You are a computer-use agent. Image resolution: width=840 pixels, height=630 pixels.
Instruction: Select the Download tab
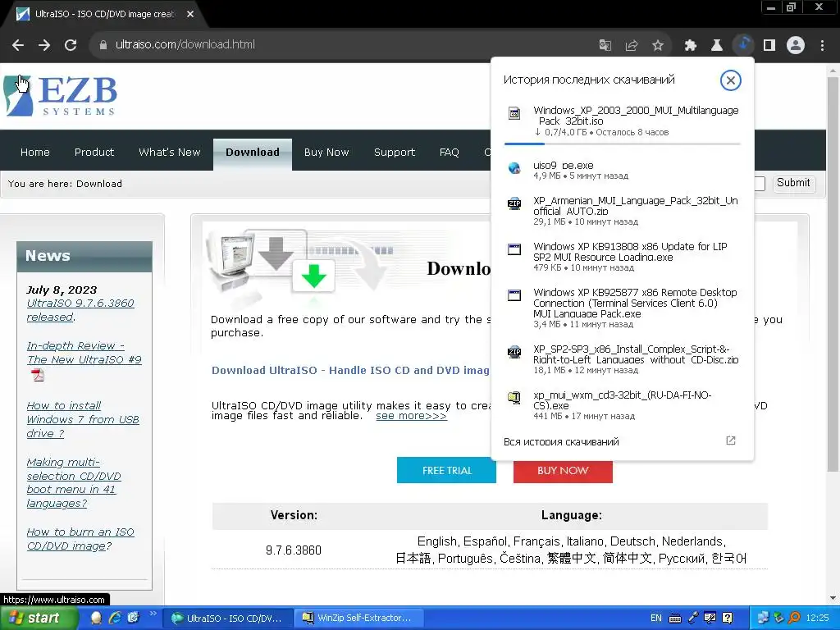coord(253,153)
